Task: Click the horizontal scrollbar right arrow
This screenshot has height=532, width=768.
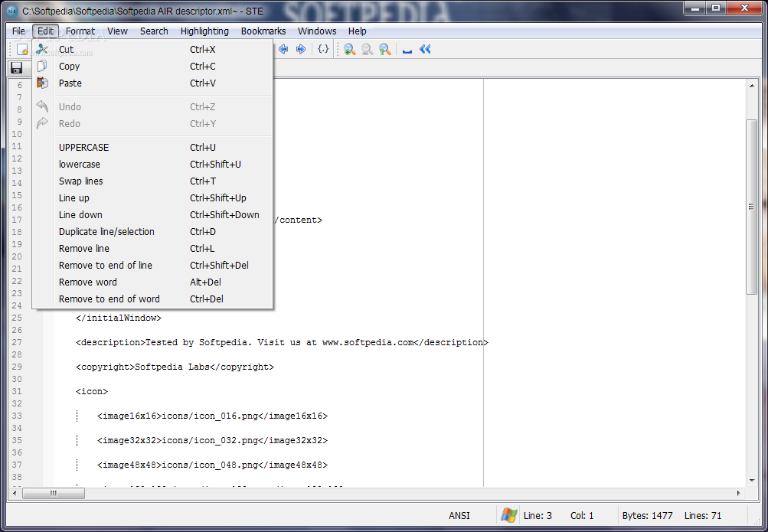Action: click(738, 493)
